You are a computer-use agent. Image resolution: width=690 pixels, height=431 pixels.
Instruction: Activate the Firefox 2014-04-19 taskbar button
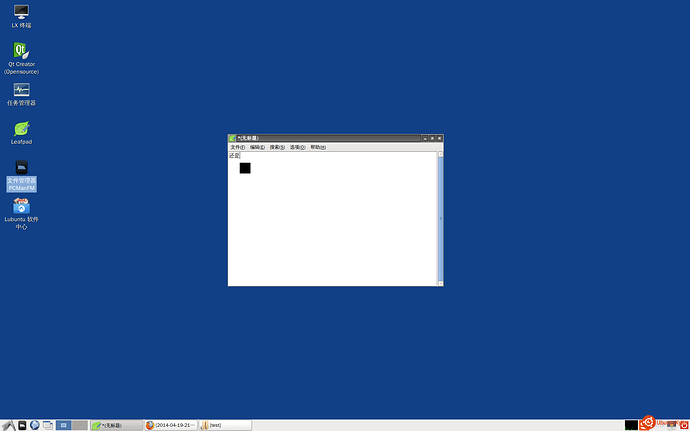pos(171,425)
